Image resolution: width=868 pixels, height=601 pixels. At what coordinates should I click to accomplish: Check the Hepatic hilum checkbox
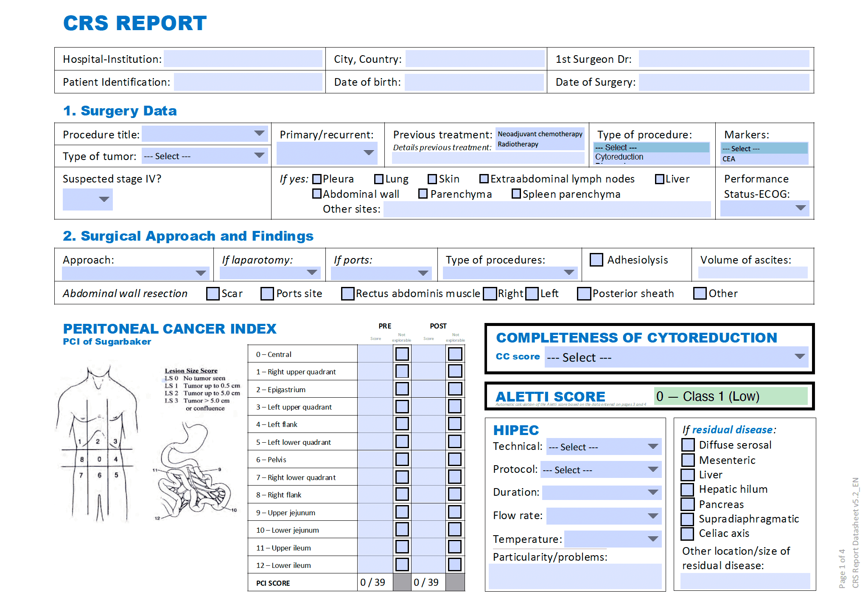(x=688, y=489)
